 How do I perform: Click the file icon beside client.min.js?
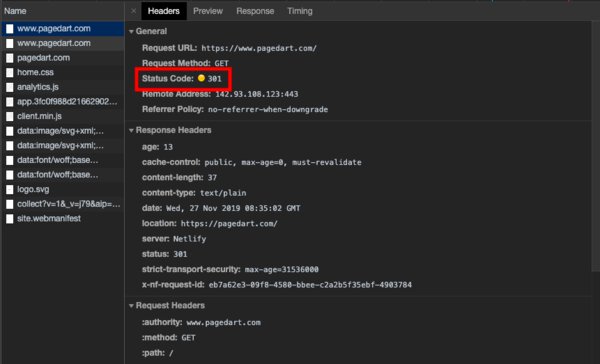(10, 116)
